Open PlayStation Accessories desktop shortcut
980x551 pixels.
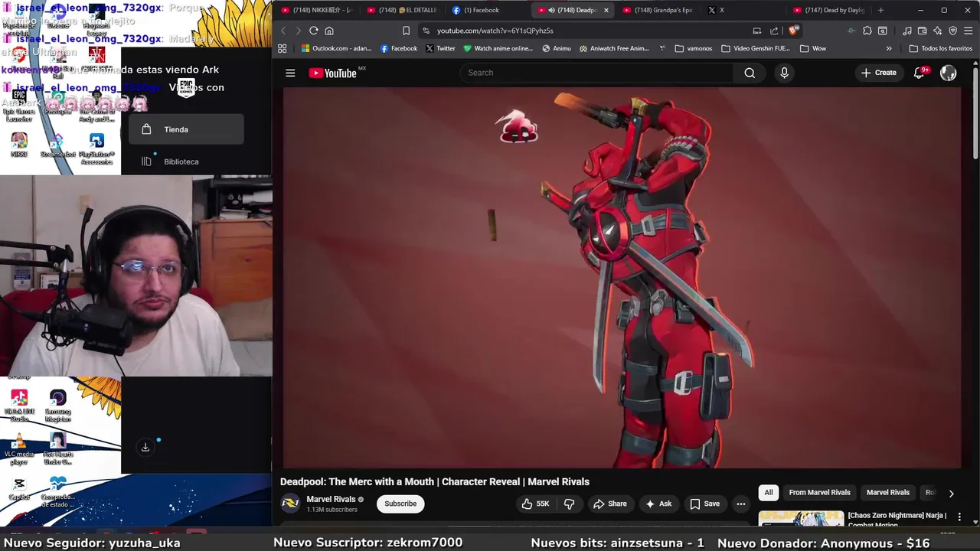[x=96, y=148]
